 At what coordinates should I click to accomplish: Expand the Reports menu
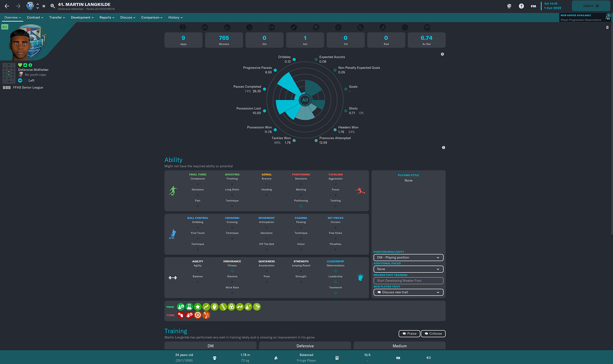click(107, 18)
